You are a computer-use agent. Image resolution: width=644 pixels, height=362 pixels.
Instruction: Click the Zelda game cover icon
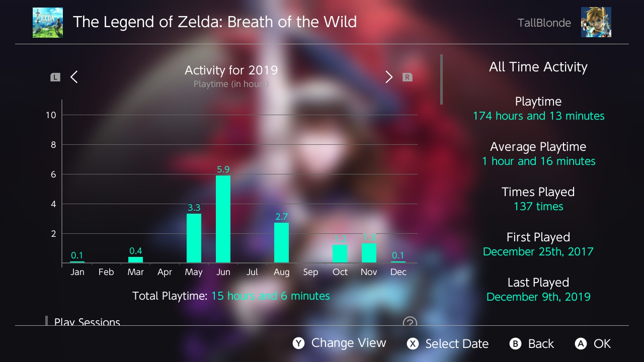pyautogui.click(x=48, y=23)
